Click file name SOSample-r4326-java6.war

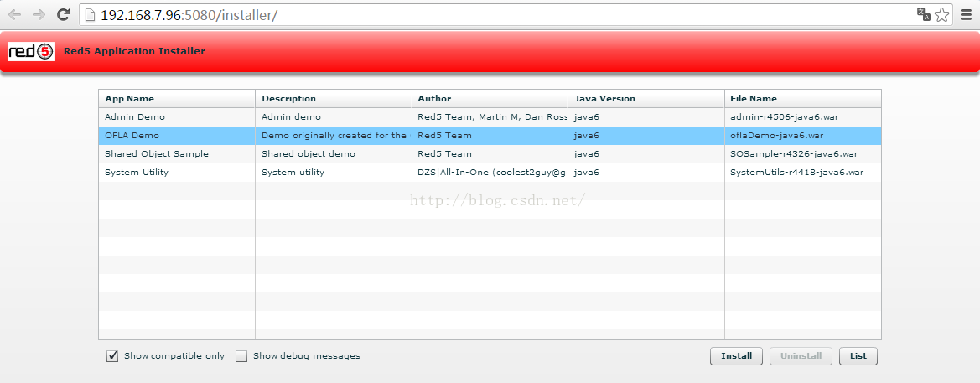(794, 153)
